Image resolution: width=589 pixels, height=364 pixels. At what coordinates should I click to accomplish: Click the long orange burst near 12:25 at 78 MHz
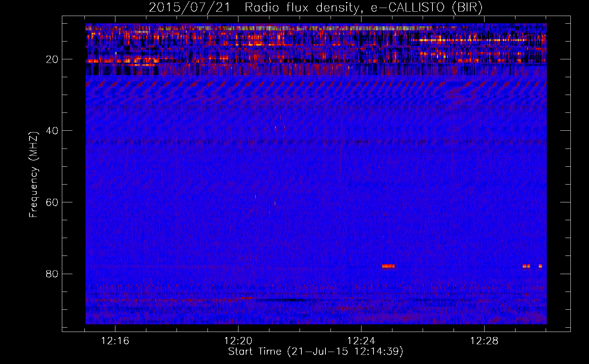[388, 266]
